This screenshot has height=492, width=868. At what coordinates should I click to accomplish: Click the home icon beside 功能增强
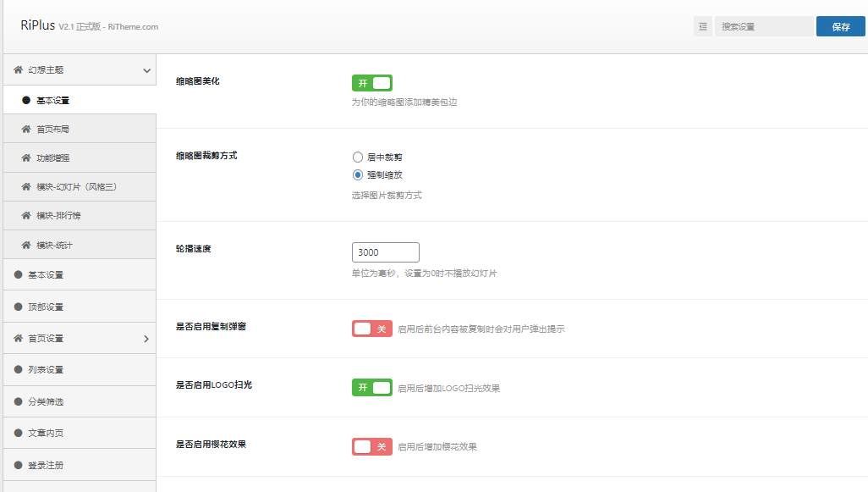coord(26,158)
